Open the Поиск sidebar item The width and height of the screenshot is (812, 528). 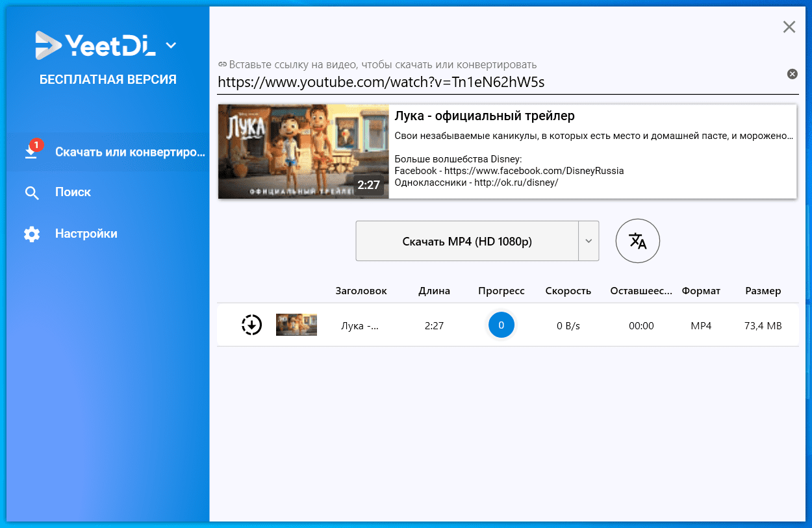pyautogui.click(x=73, y=192)
